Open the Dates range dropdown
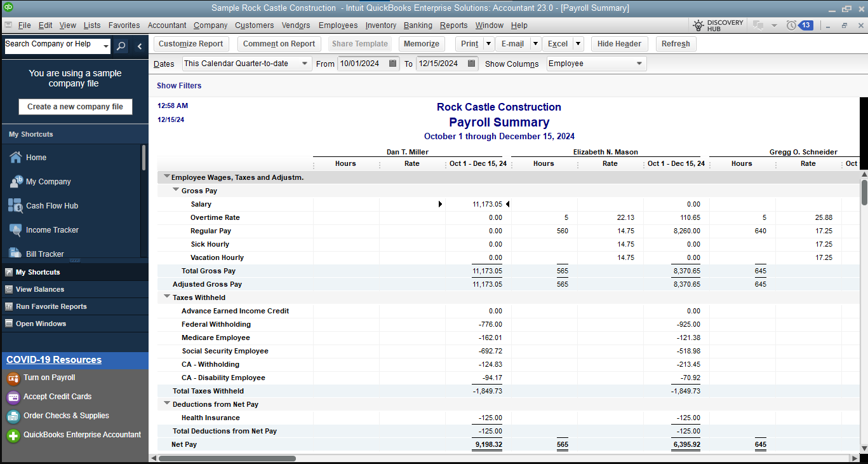Image resolution: width=868 pixels, height=464 pixels. [x=305, y=64]
